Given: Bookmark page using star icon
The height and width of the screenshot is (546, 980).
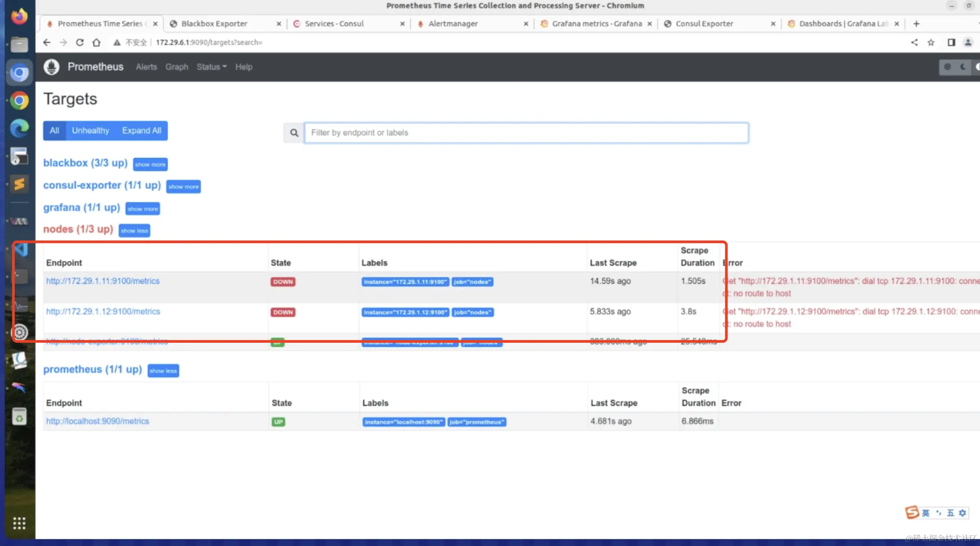Looking at the screenshot, I should (931, 43).
